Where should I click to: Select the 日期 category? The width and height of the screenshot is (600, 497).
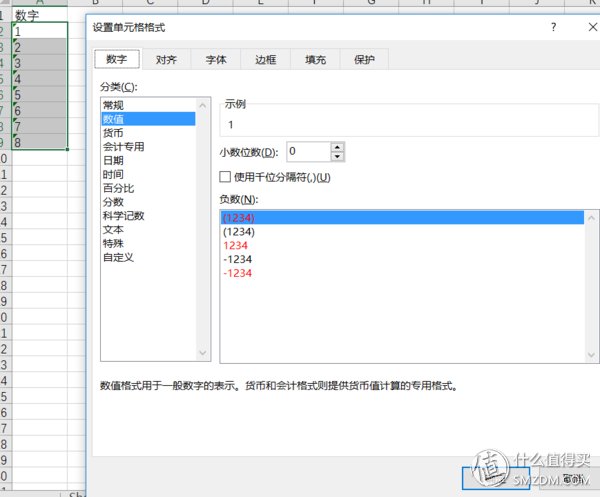tap(148, 160)
